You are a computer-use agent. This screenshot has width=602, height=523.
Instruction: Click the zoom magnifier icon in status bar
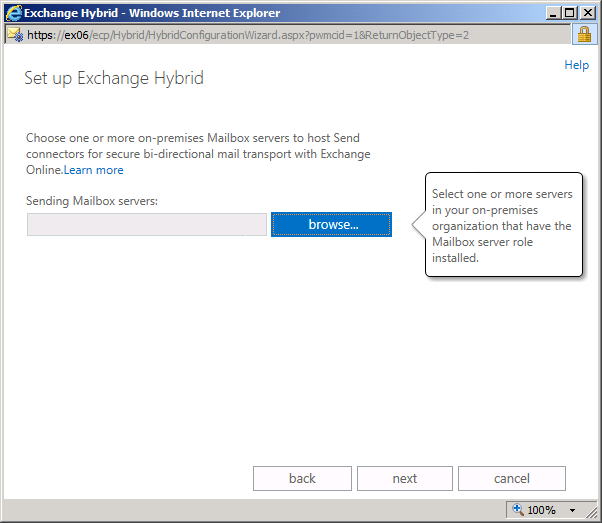pos(518,510)
